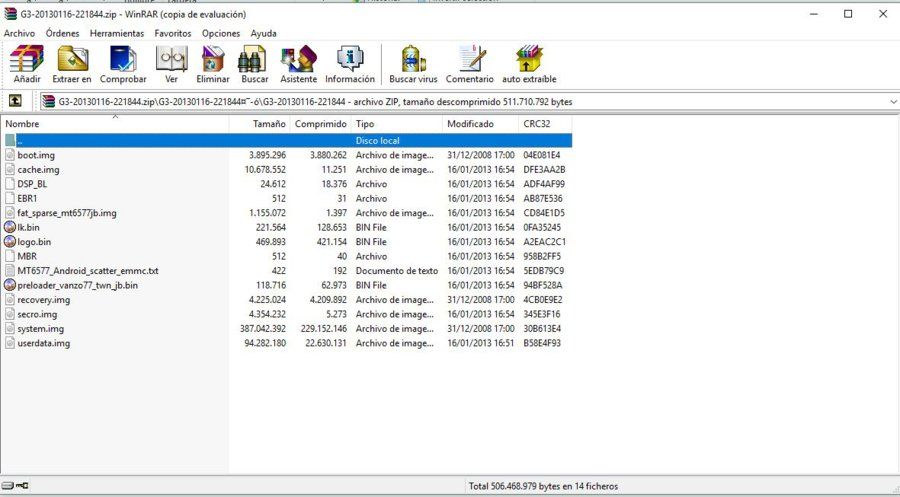Open the Herramientas menu
Image resolution: width=900 pixels, height=497 pixels.
[117, 33]
